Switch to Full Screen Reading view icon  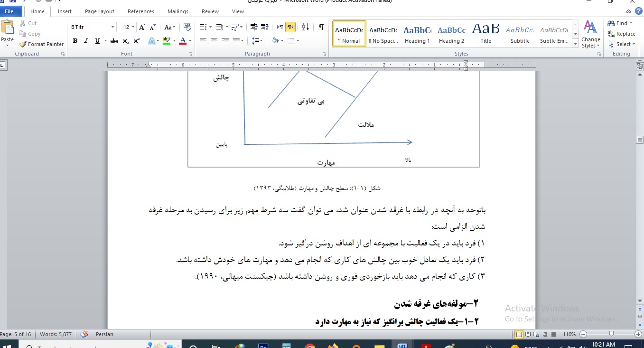[528, 334]
